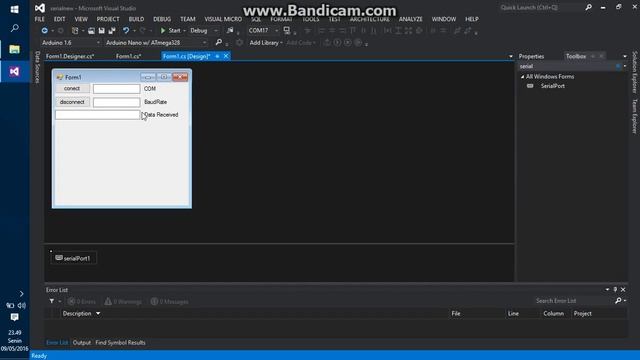This screenshot has height=360, width=640.
Task: Toggle the 0 Messages filter
Action: pyautogui.click(x=169, y=302)
